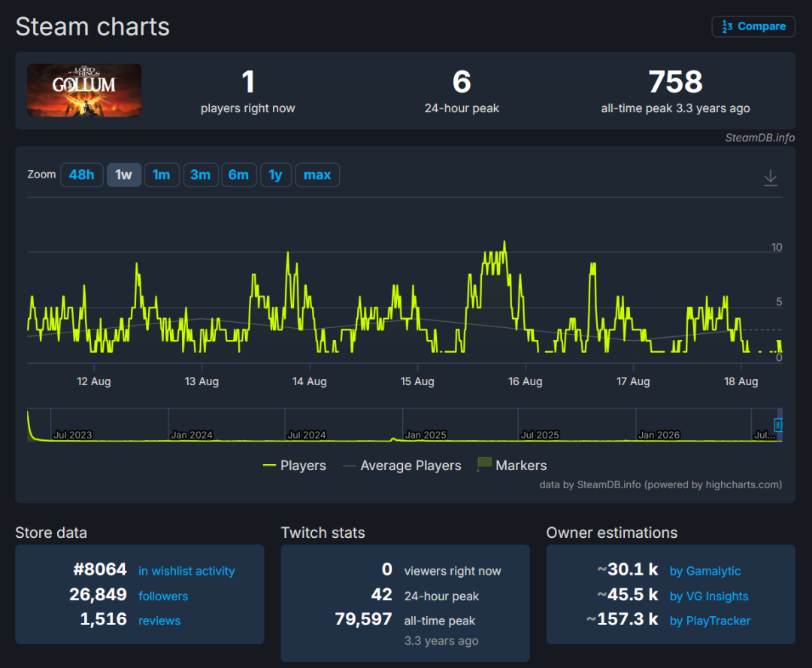Click the '26,849' followers count
Screen dimensions: 812x668
(98, 594)
